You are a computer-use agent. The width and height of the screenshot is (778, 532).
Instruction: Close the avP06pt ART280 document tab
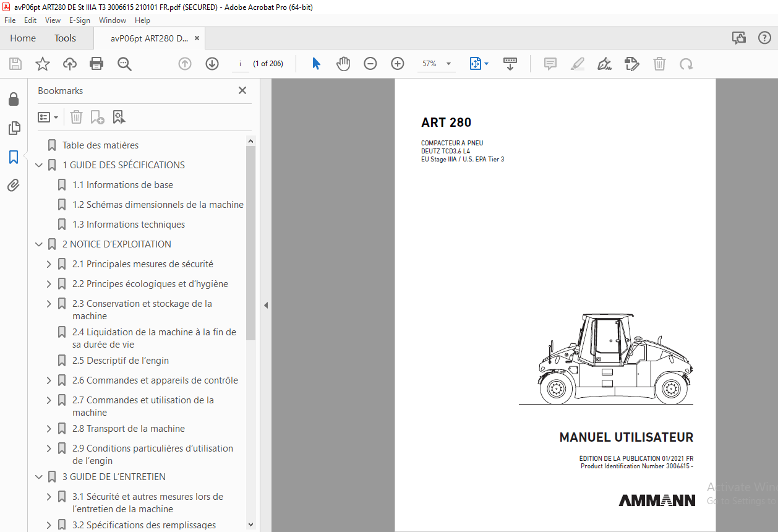197,38
